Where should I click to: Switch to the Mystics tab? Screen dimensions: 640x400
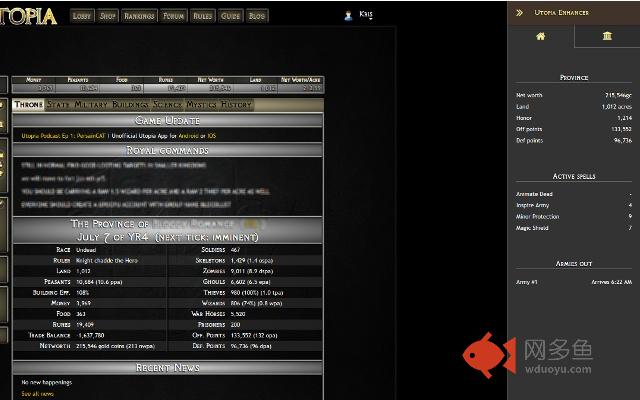201,104
